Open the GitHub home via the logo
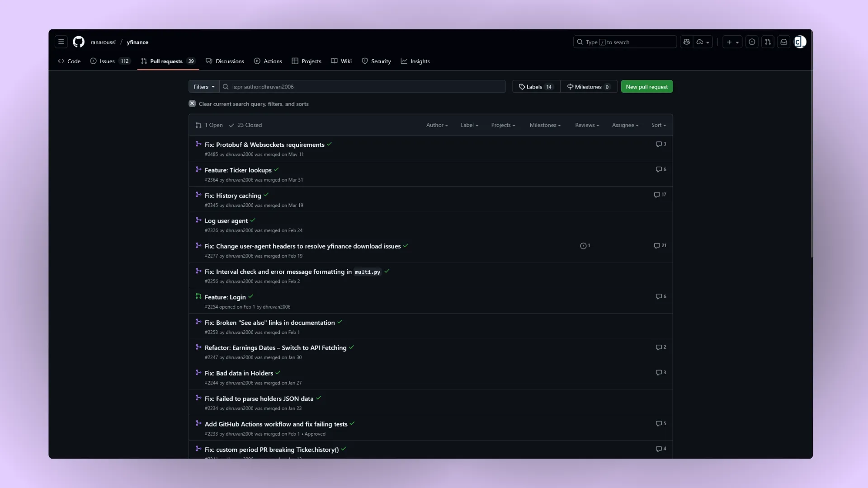Image resolution: width=868 pixels, height=488 pixels. pyautogui.click(x=78, y=42)
